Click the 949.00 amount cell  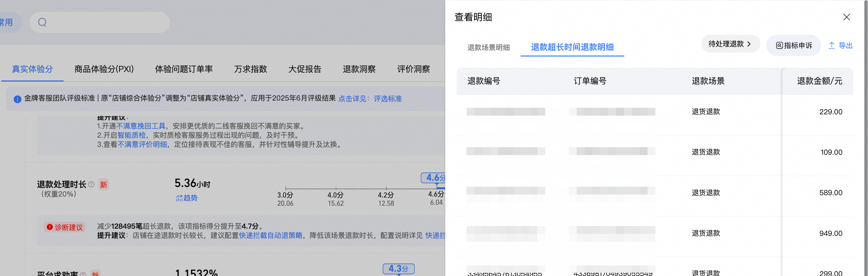point(831,234)
